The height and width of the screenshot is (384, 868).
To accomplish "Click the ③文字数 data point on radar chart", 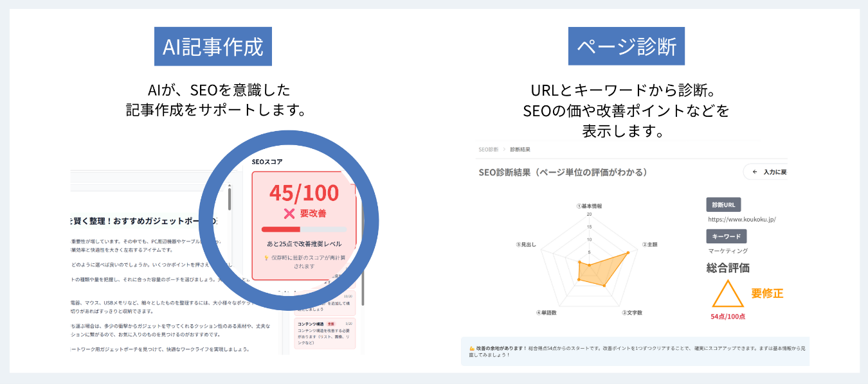I will point(604,285).
